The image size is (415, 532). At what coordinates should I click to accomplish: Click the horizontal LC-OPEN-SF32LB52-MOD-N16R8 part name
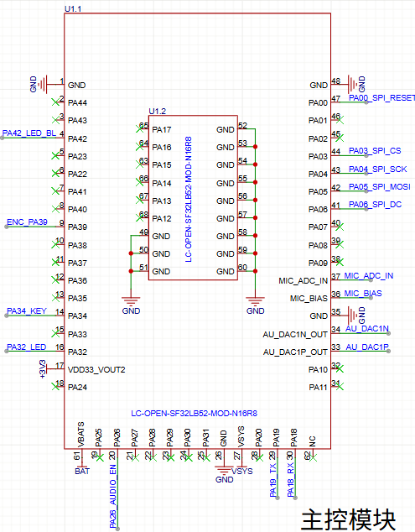click(x=194, y=413)
